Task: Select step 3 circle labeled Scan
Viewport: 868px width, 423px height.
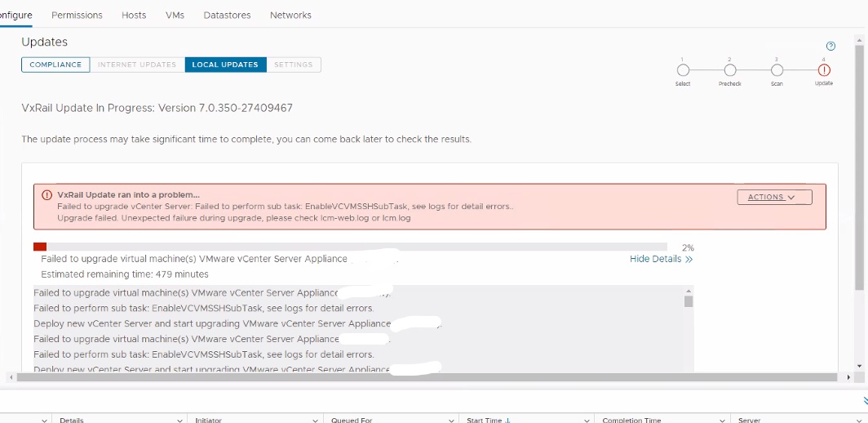Action: (x=777, y=70)
